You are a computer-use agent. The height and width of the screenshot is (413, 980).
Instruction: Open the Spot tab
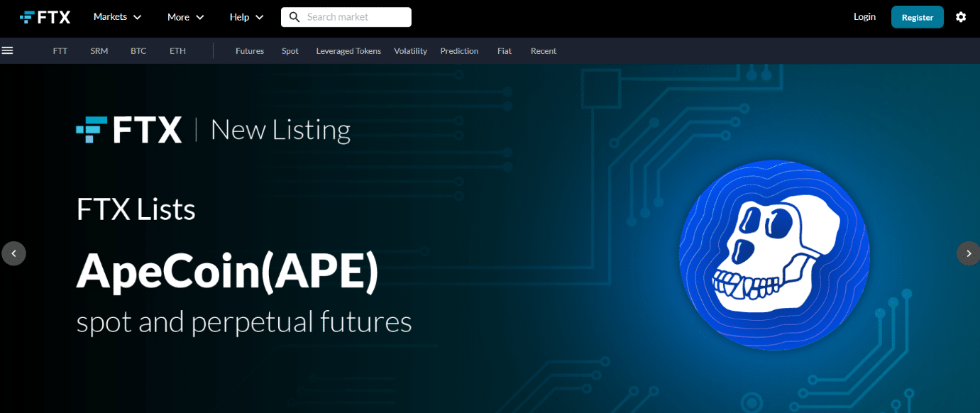pos(290,51)
